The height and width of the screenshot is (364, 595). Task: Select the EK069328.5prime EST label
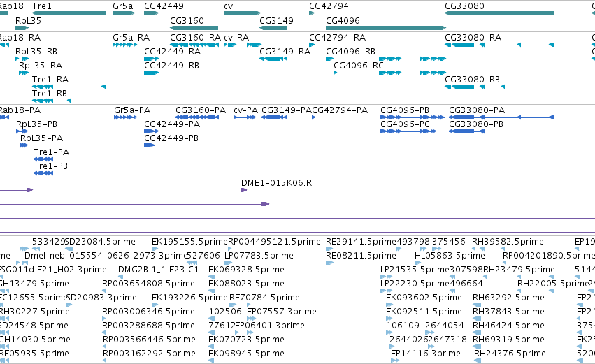tap(246, 270)
